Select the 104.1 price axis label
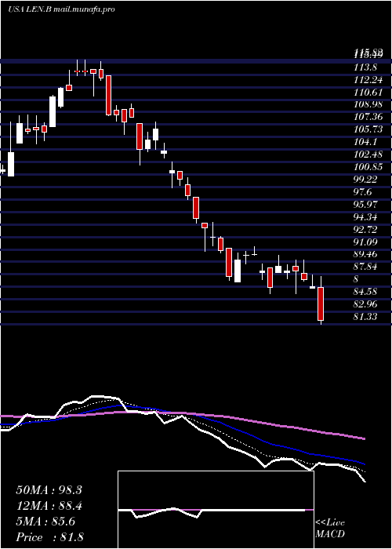This screenshot has width=392, height=549. tap(365, 142)
